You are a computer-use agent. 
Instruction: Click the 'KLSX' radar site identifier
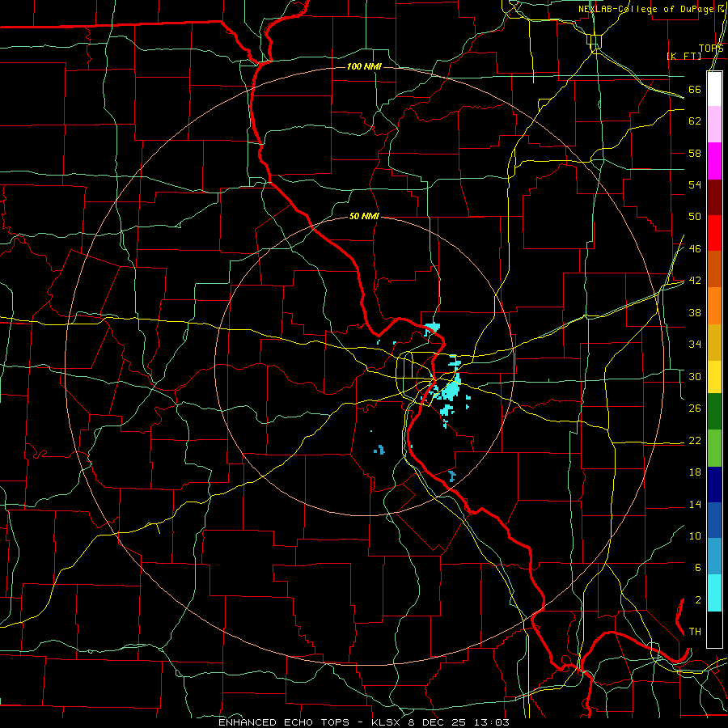[387, 722]
